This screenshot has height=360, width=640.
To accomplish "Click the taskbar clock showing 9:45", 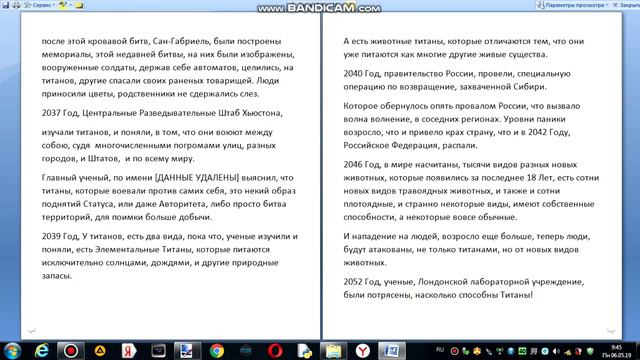I will pos(617,351).
